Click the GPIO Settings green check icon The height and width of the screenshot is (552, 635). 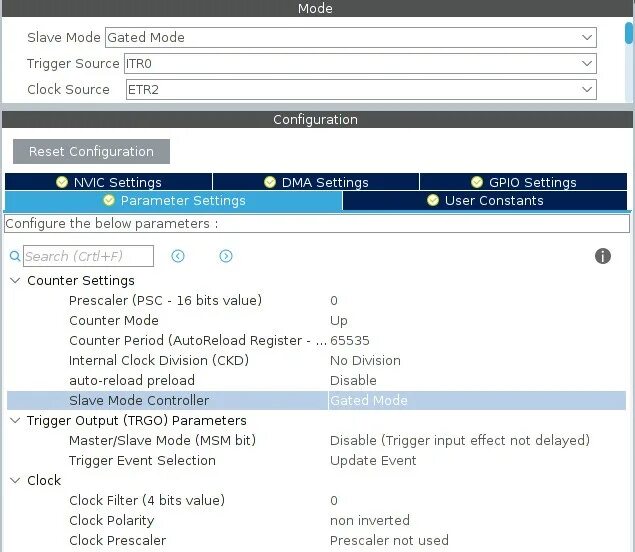[477, 182]
